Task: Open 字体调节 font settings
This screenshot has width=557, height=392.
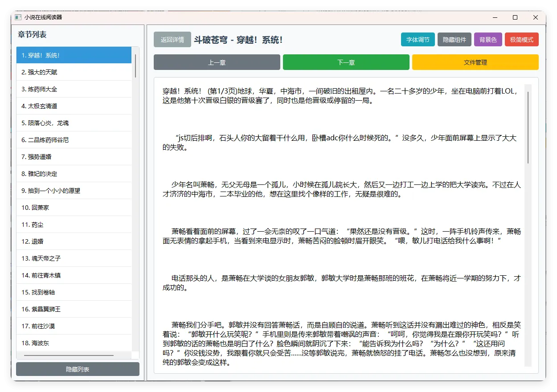Action: click(418, 39)
